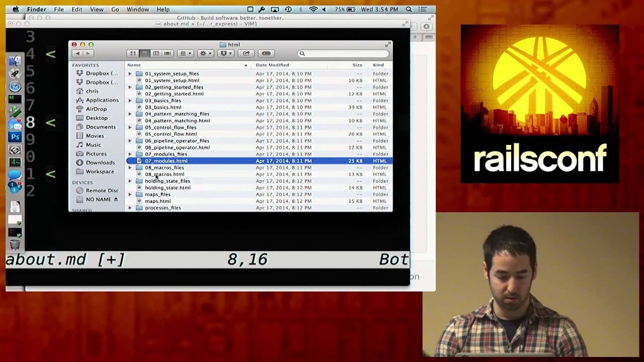644x362 pixels.
Task: Switch Finder to icon view
Action: point(133,53)
